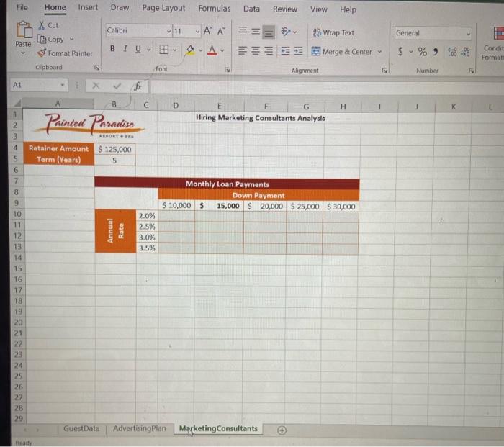Toggle Bold formatting

click(x=112, y=48)
